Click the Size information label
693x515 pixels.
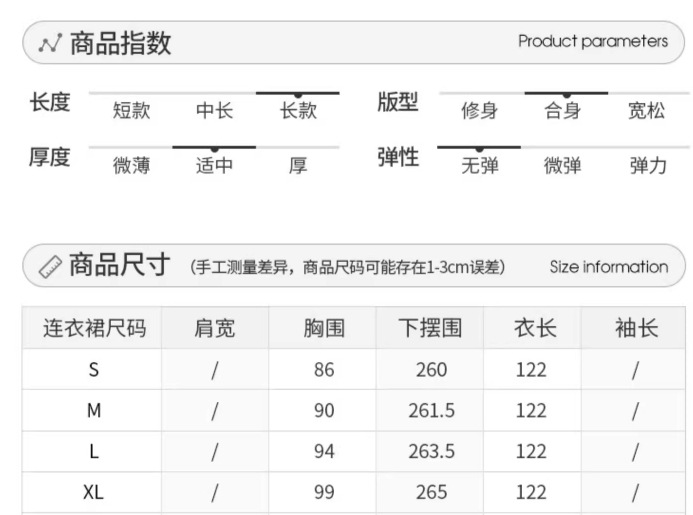tap(608, 267)
